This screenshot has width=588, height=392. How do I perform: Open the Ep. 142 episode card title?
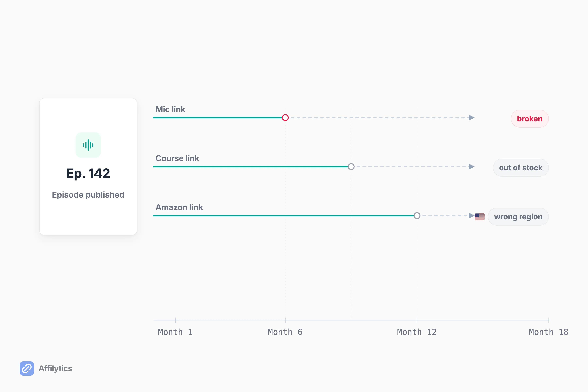coord(88,173)
